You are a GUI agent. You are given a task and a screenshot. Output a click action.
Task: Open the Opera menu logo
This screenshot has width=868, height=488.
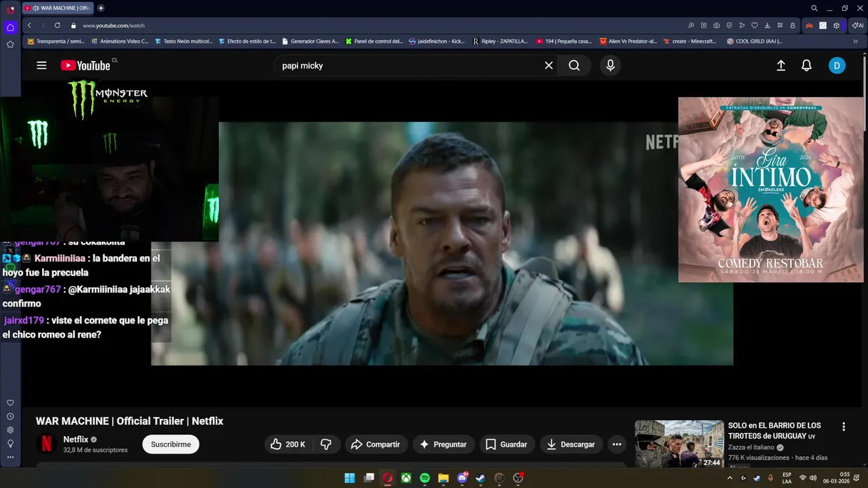coord(10,9)
